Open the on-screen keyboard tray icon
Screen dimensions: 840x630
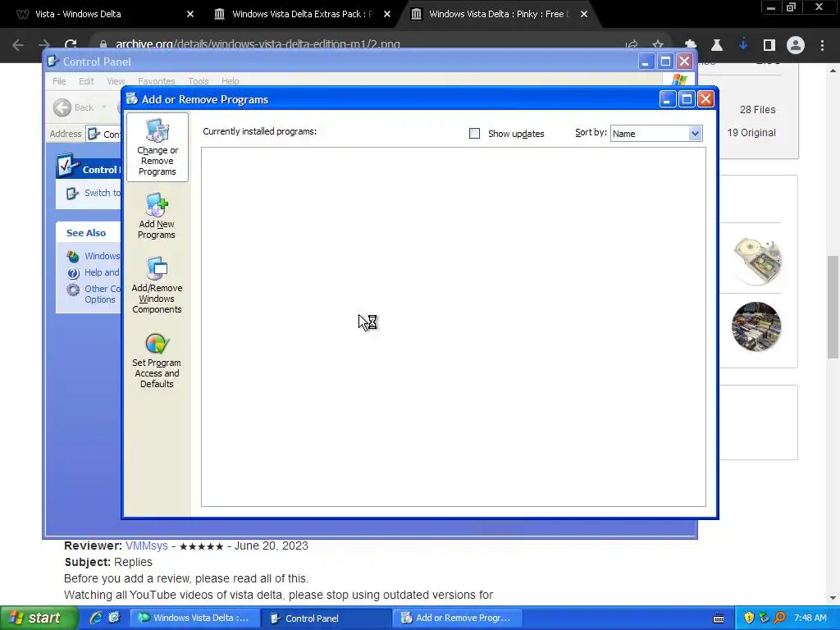point(719,619)
